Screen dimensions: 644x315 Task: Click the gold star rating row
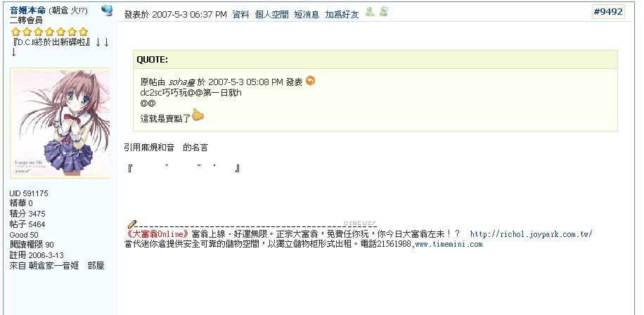tap(49, 32)
